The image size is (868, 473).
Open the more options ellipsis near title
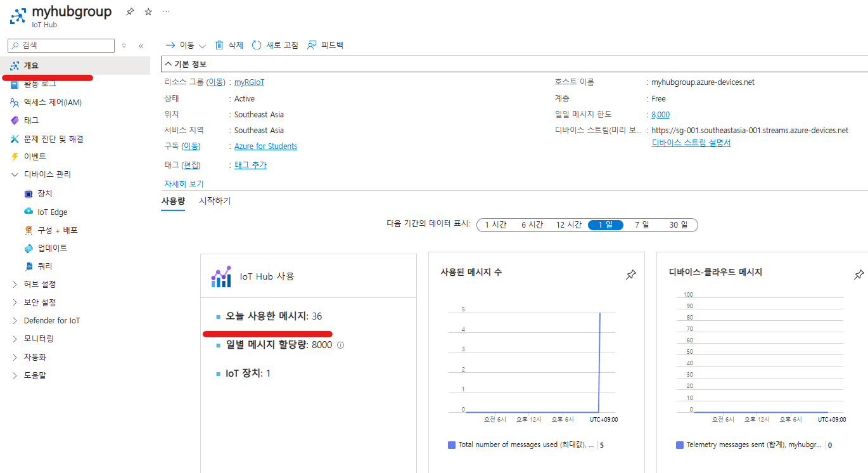click(166, 11)
